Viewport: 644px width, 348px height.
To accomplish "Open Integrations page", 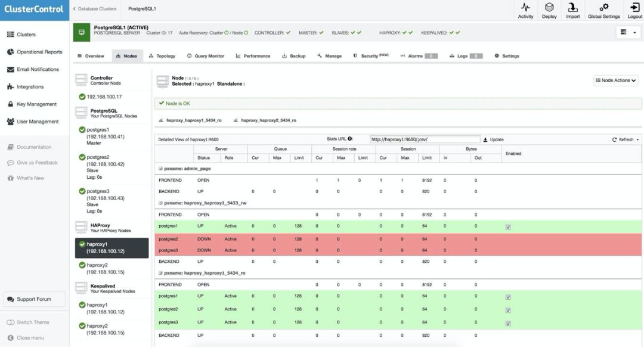I will pos(25,86).
